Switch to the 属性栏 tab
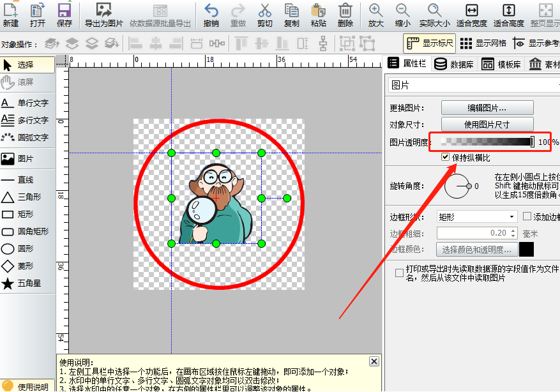 point(407,64)
